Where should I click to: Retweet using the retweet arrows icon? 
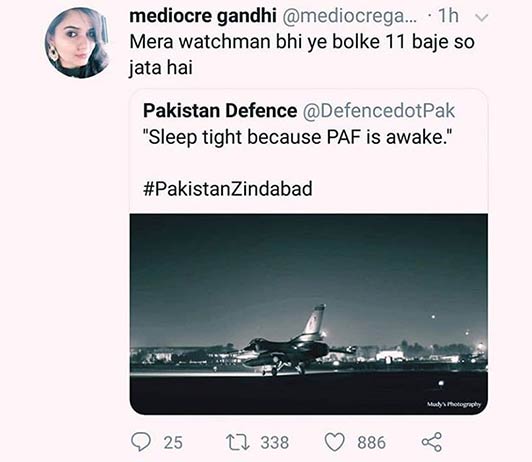[238, 442]
